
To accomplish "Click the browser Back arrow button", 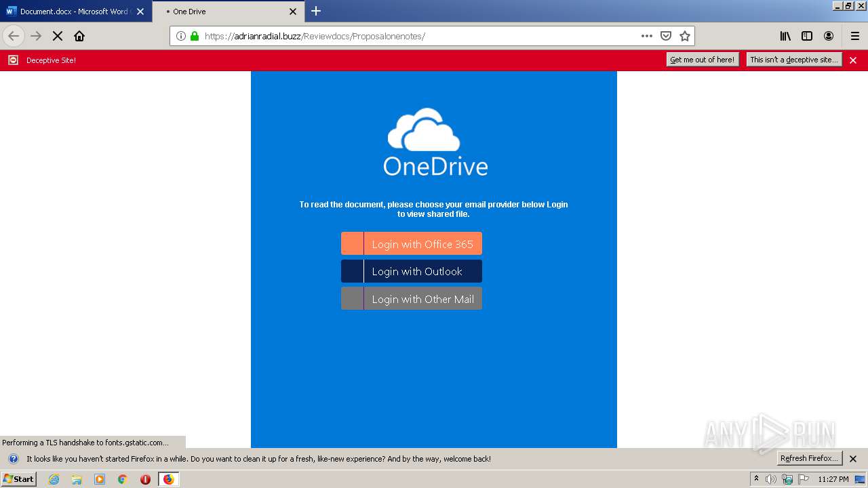I will point(14,36).
